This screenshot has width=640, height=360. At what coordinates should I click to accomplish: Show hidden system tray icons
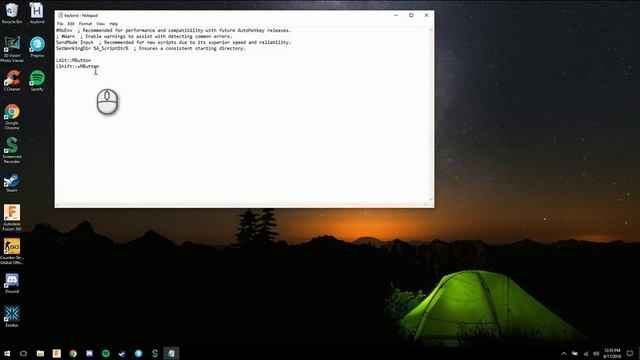tap(564, 353)
